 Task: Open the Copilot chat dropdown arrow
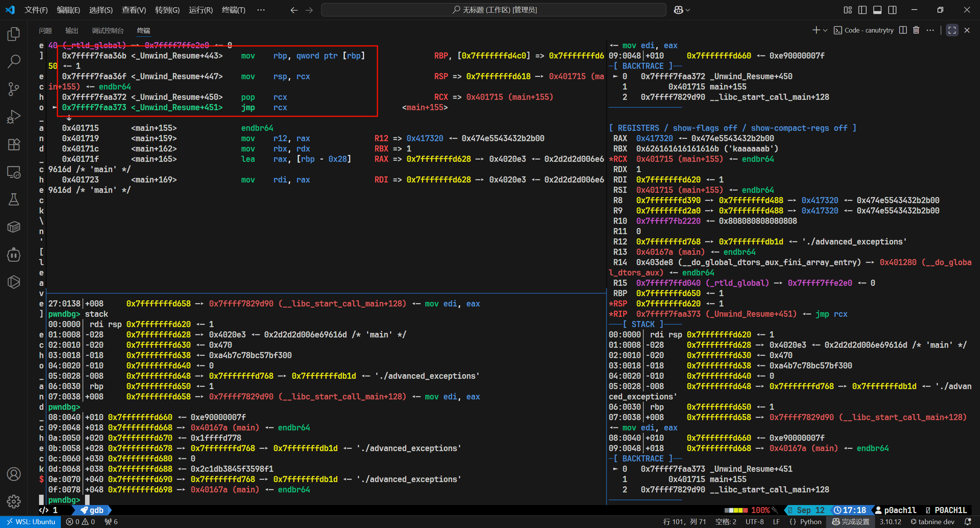coord(688,10)
